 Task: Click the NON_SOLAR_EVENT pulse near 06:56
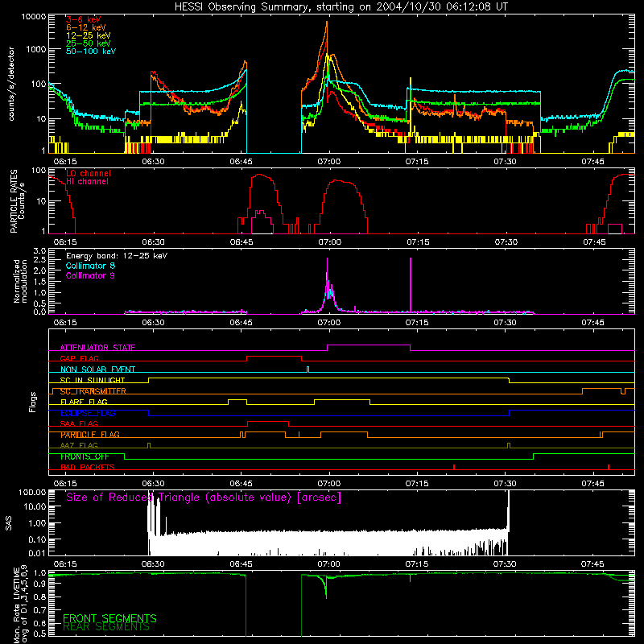(x=308, y=369)
